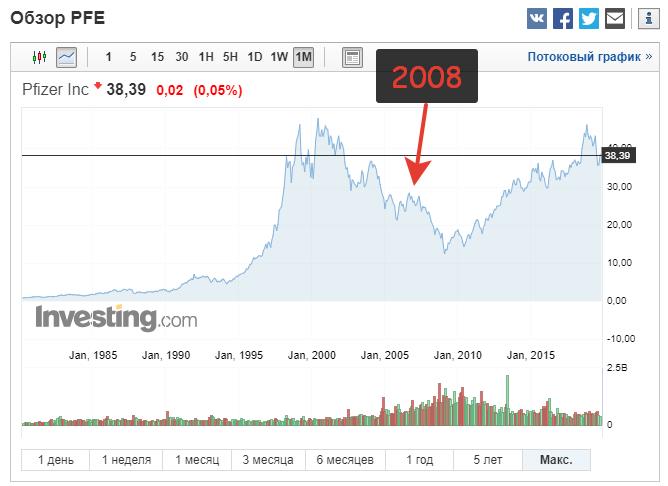Open the "Потоковый график" link

pos(582,57)
